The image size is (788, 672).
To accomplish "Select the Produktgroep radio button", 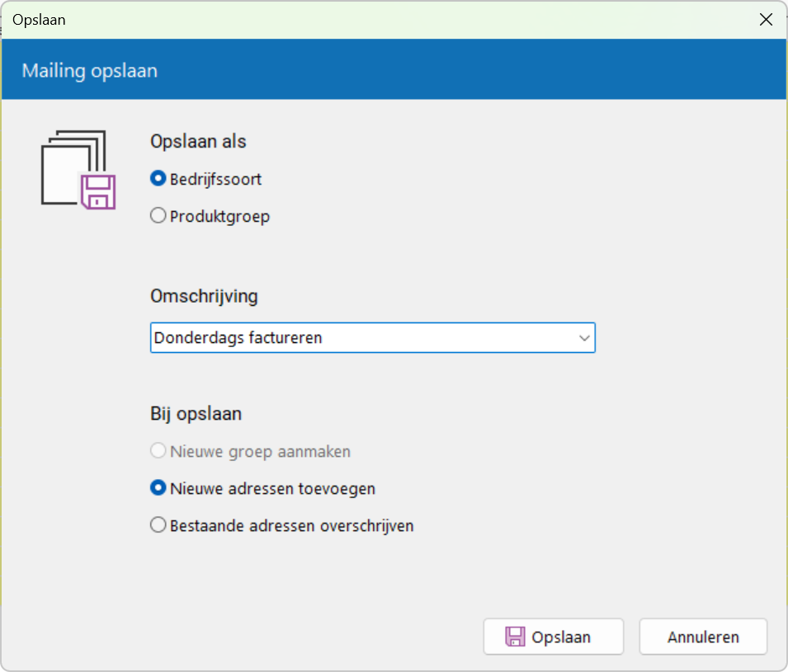I will 158,215.
